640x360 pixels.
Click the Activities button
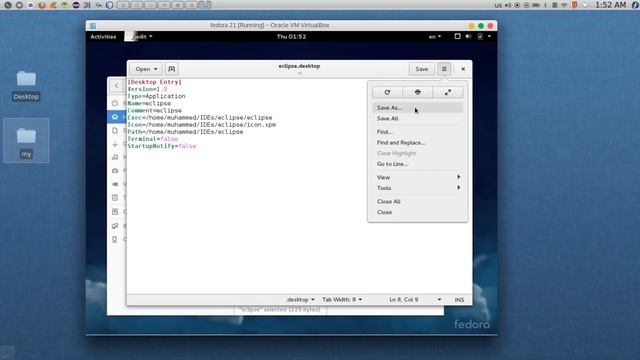point(103,36)
